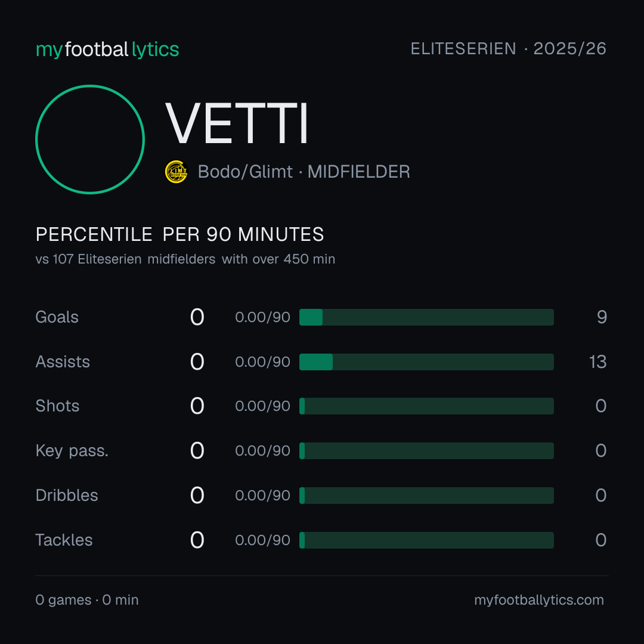Select the Goals percentile bar

coord(426,317)
